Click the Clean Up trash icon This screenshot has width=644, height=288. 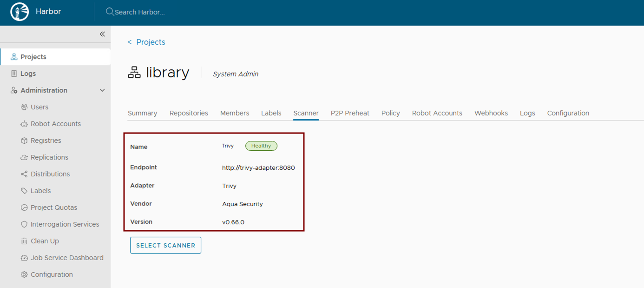pyautogui.click(x=24, y=241)
